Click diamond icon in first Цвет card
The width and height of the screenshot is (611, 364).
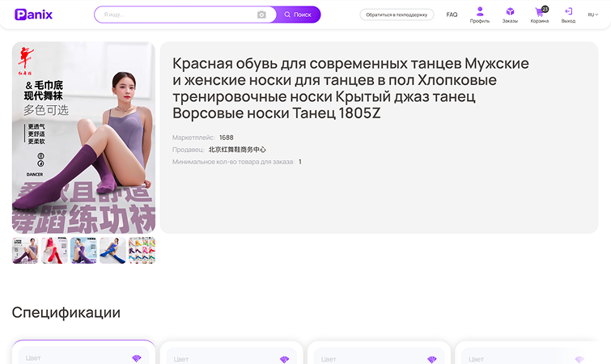[x=137, y=358]
